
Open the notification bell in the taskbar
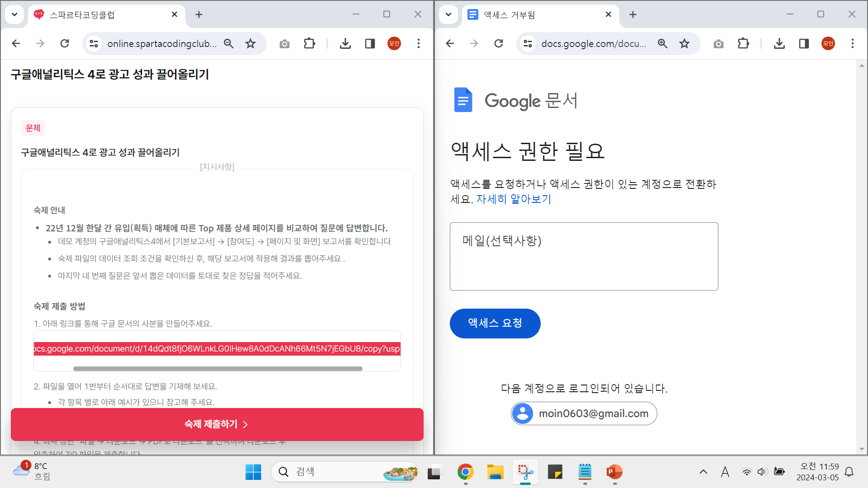pyautogui.click(x=849, y=472)
